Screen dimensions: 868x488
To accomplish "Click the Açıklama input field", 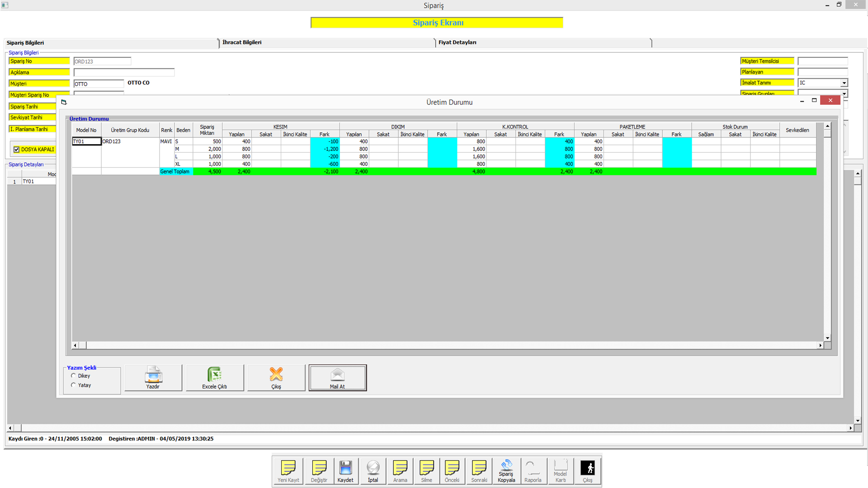I will [x=124, y=72].
